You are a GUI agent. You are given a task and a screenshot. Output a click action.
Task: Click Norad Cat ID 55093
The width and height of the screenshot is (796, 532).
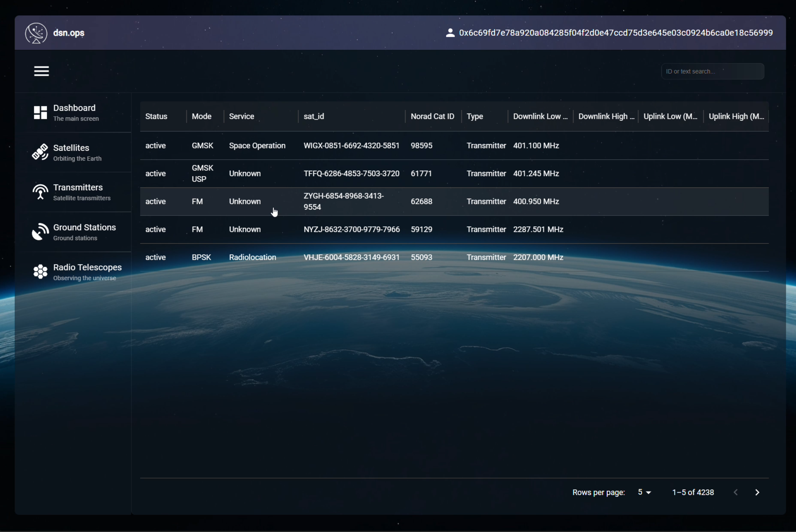(x=421, y=257)
